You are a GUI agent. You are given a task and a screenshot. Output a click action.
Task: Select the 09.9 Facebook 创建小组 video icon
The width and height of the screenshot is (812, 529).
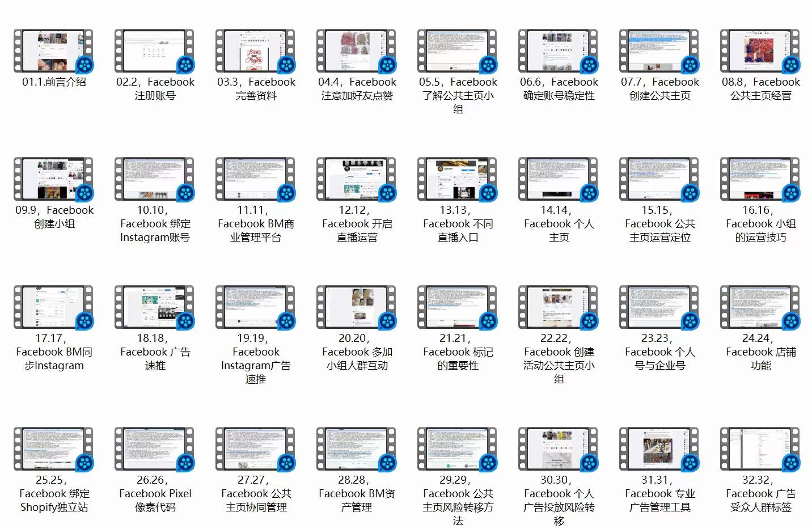pos(54,179)
